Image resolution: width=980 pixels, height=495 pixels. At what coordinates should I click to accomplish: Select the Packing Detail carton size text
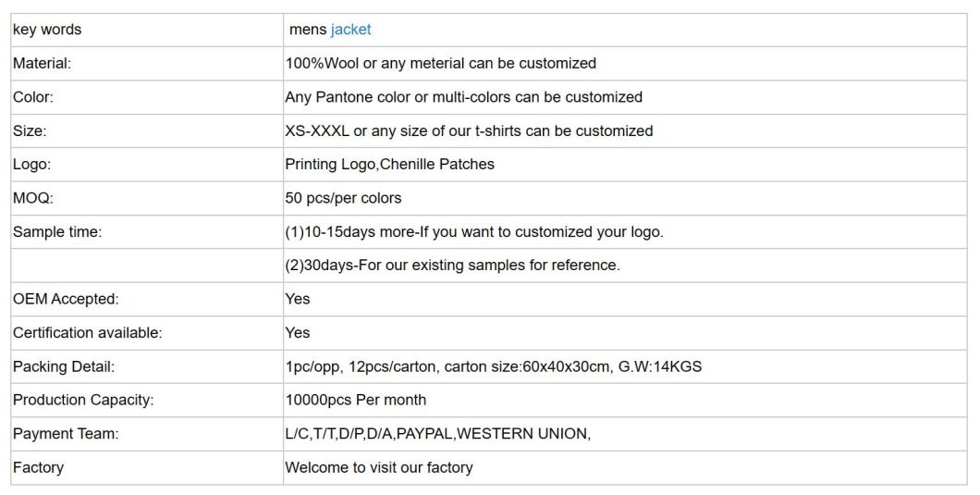click(494, 366)
